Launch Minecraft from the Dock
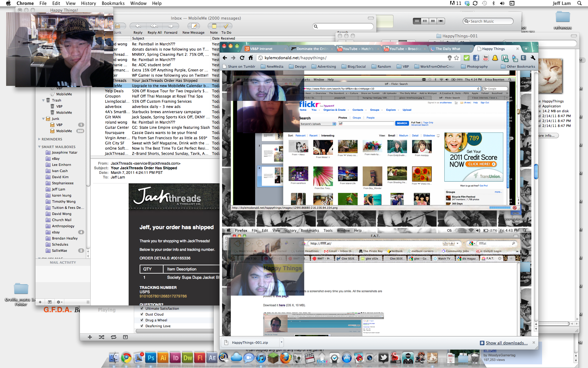Viewport: 588px width, 368px height. coord(273,358)
